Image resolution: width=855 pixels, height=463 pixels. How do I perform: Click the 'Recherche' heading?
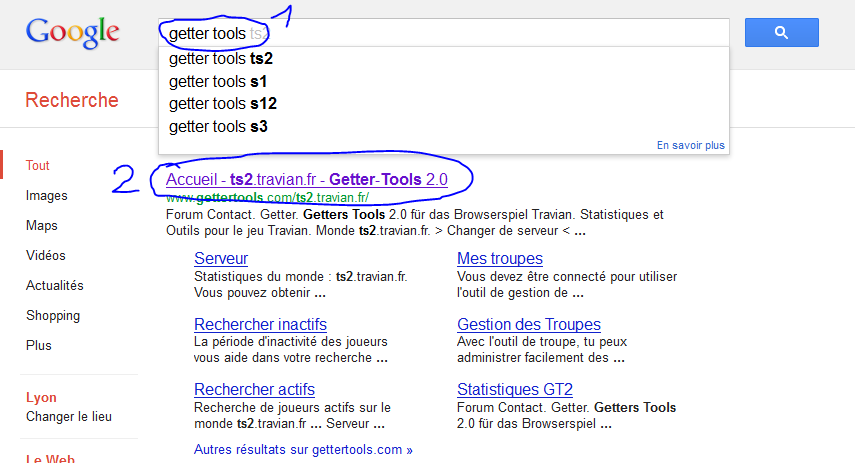(71, 100)
